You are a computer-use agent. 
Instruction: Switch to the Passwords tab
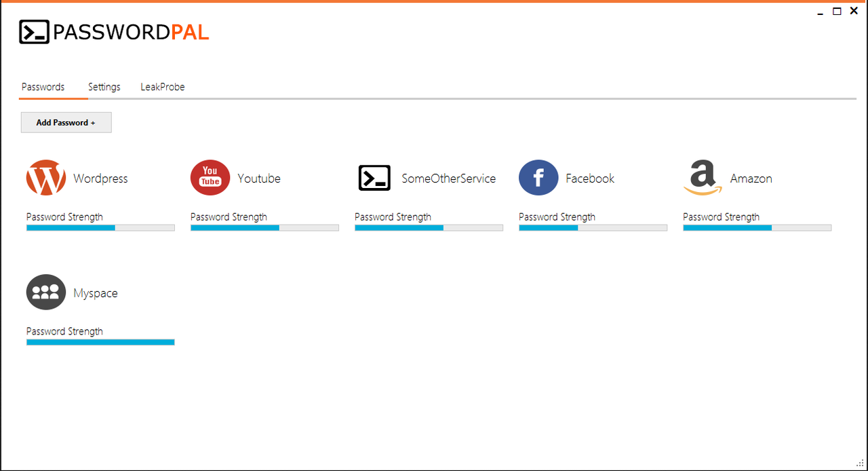click(43, 87)
